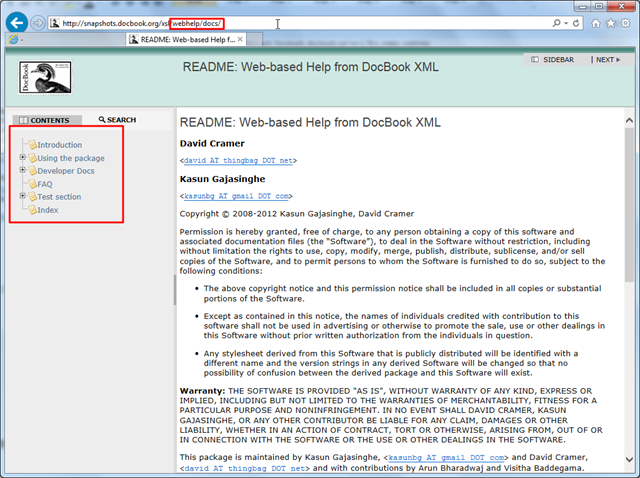Switch to the CONTENTS tab
Viewport: 640px width, 478px height.
[47, 120]
